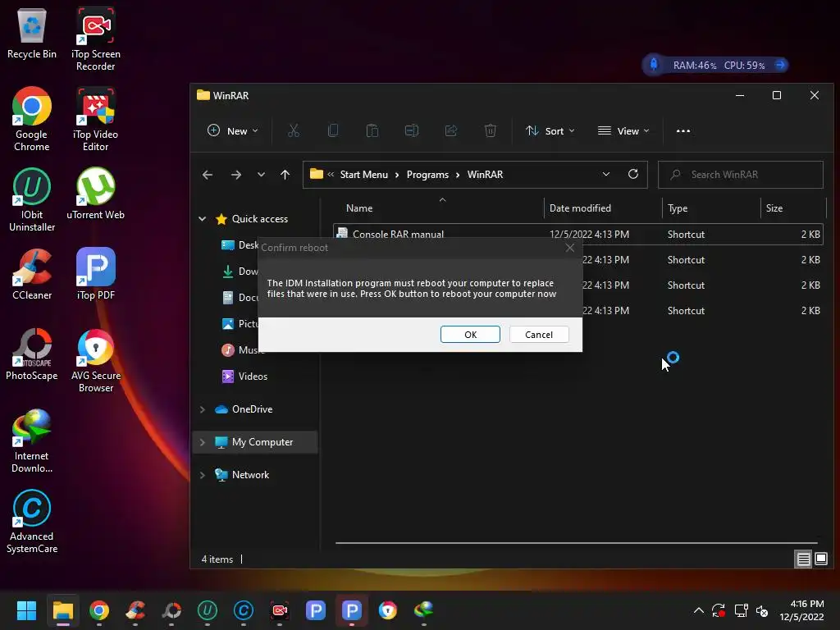
Task: Click IObit Uninstaller in taskbar
Action: pos(208,610)
